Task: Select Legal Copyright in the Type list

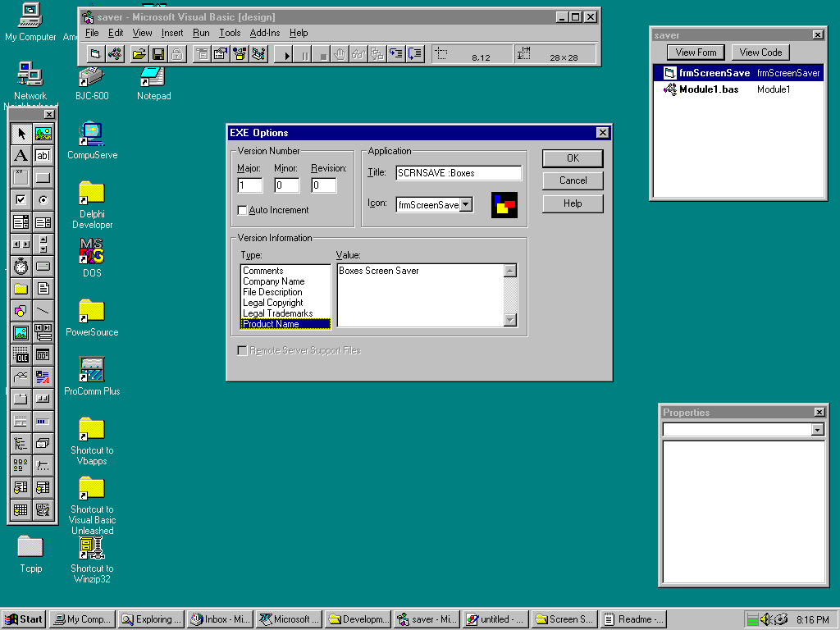Action: [x=273, y=303]
